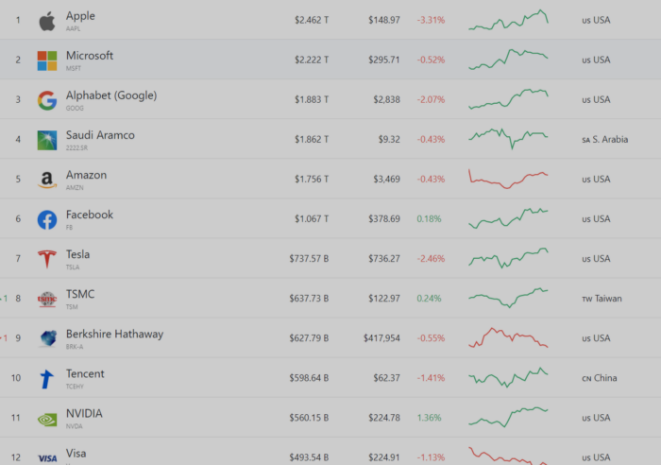
Task: Click the Amazon logo icon
Action: 47,180
